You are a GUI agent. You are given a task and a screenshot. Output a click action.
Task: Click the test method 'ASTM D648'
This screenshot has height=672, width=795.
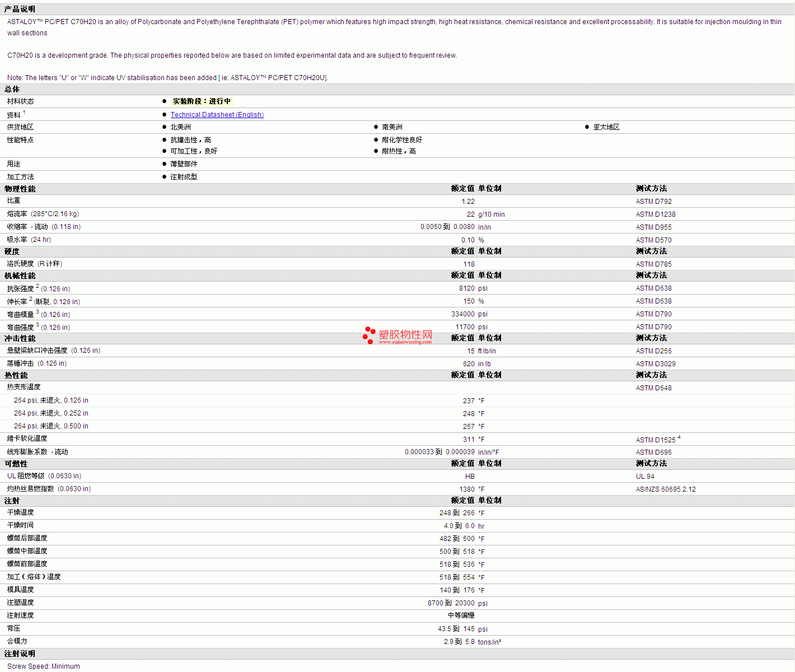point(654,388)
